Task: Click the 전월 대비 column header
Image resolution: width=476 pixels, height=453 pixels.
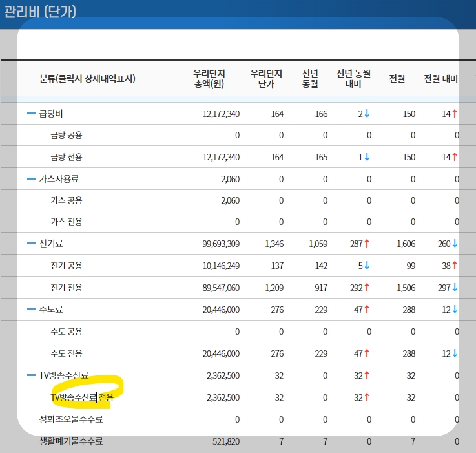Action: pyautogui.click(x=440, y=79)
